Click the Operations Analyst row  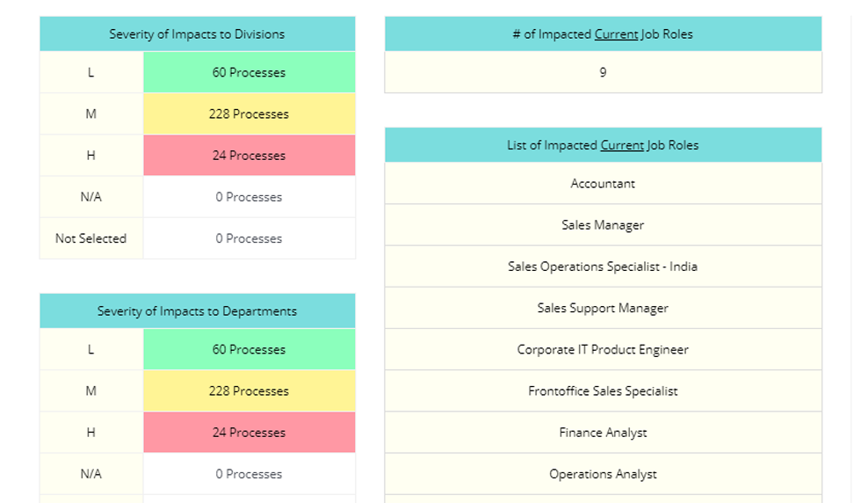point(603,474)
